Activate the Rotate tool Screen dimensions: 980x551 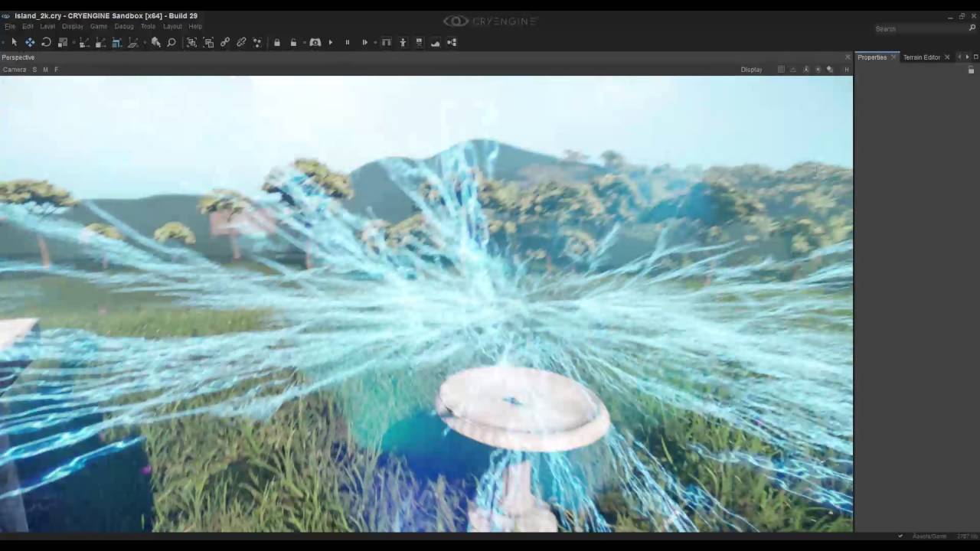46,42
